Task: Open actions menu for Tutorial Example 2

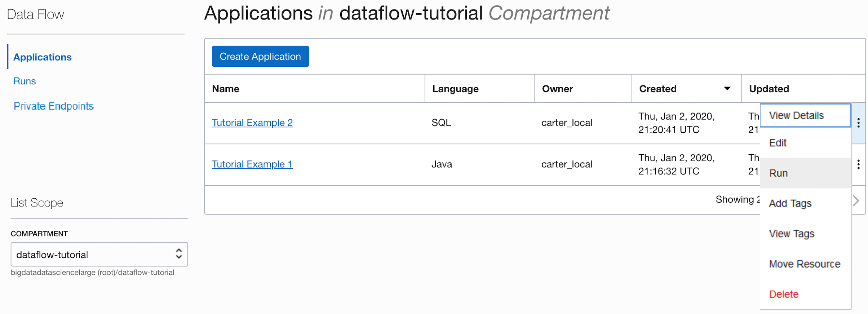Action: [858, 123]
